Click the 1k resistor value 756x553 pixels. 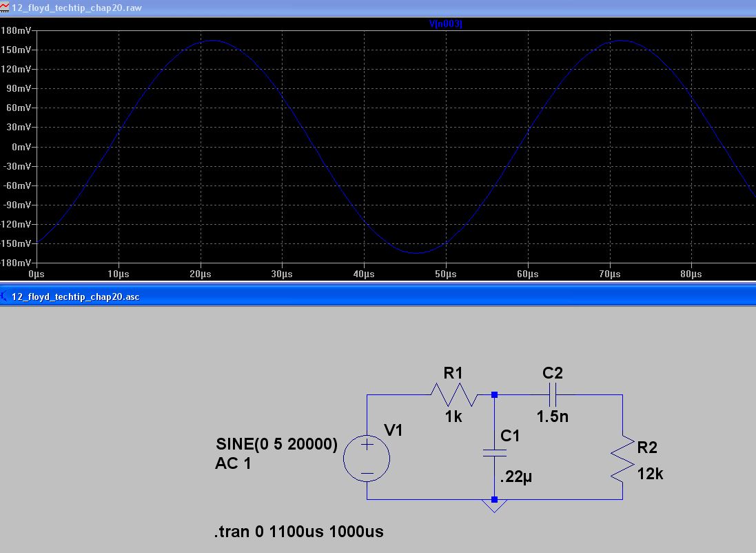[453, 416]
